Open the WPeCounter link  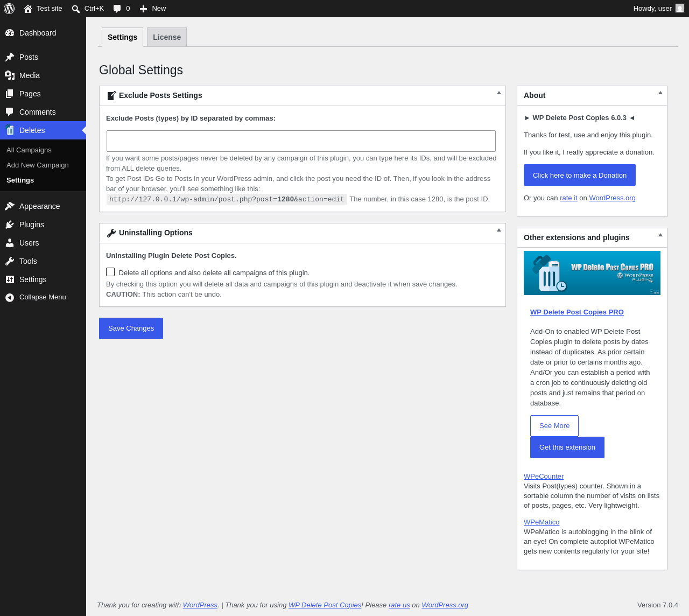544,477
